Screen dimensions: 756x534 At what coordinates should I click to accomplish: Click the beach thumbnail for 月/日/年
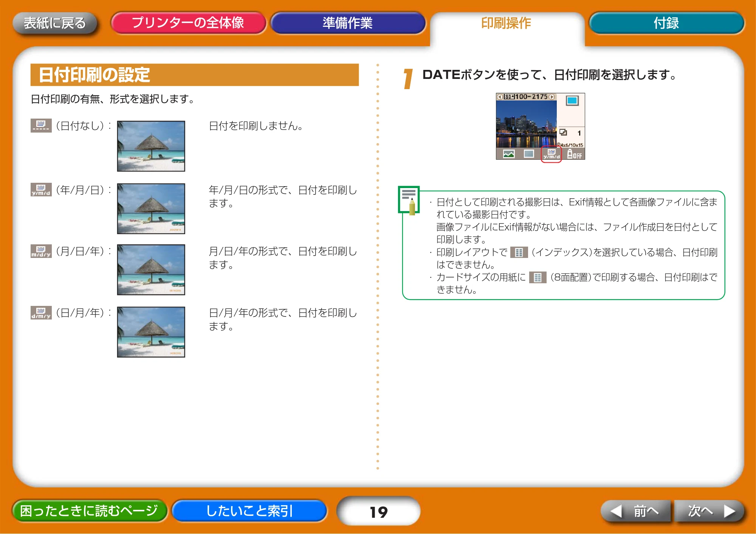click(x=151, y=270)
